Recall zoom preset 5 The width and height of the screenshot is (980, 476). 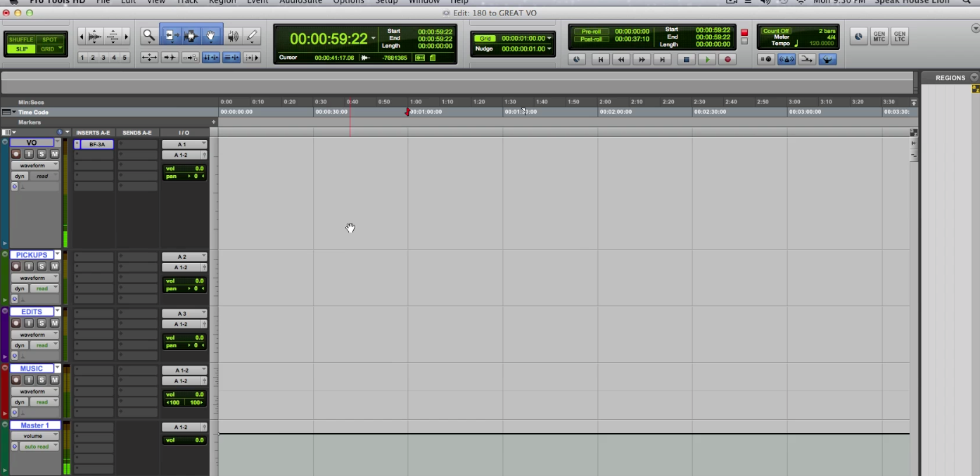(x=125, y=58)
